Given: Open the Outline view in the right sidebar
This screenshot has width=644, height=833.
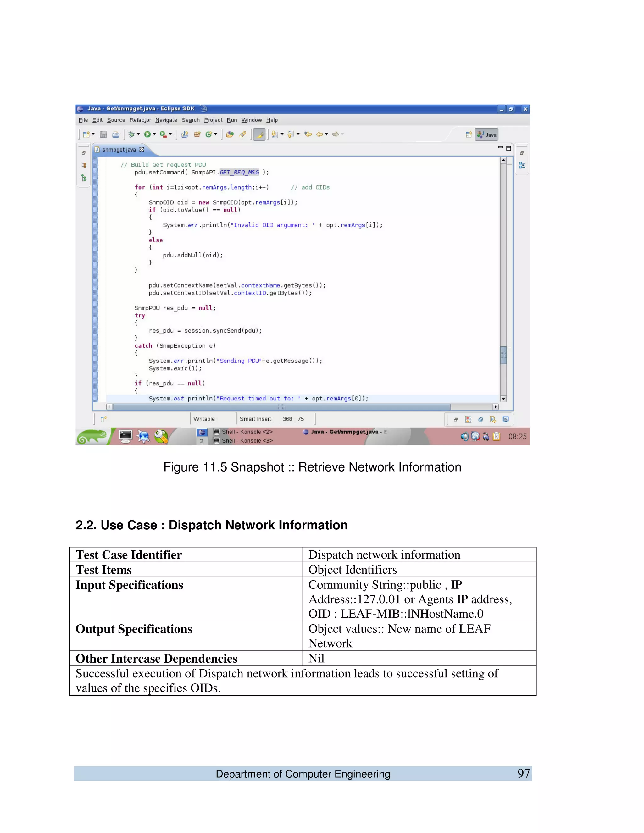Looking at the screenshot, I should coord(522,166).
